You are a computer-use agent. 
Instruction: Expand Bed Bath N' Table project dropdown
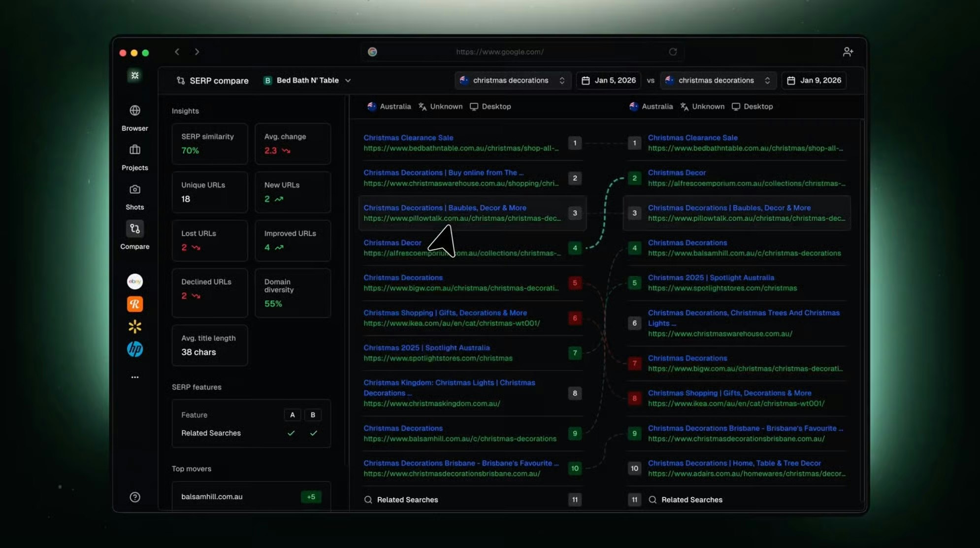308,80
